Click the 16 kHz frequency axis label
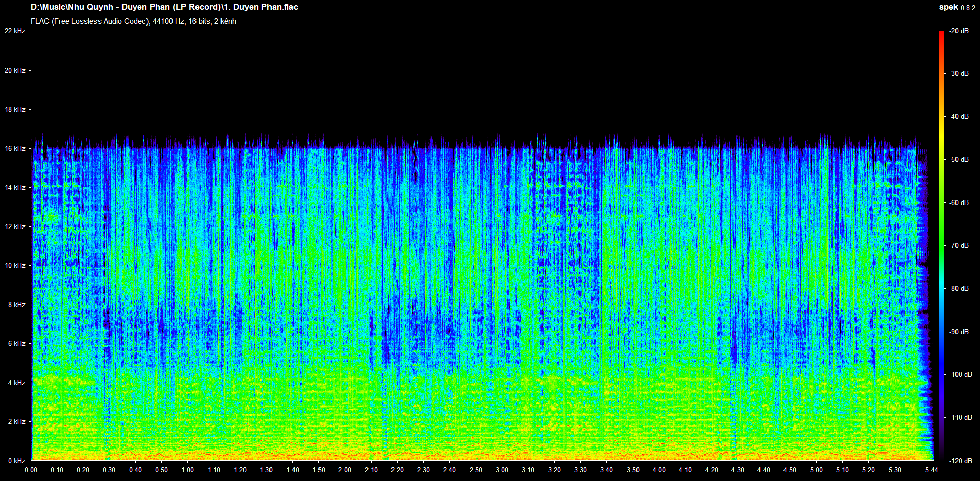Viewport: 980px width, 481px height. [x=15, y=148]
